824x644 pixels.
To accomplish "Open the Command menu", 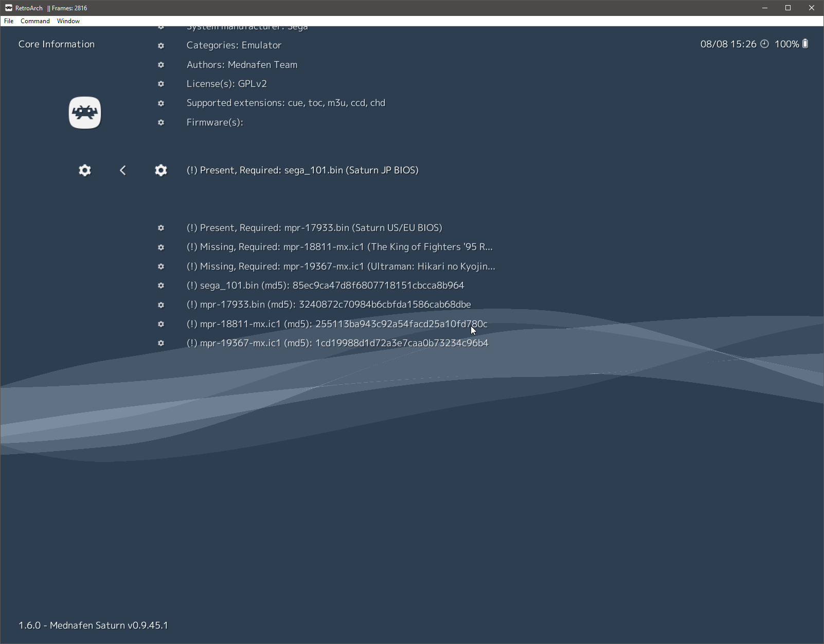I will pyautogui.click(x=35, y=21).
